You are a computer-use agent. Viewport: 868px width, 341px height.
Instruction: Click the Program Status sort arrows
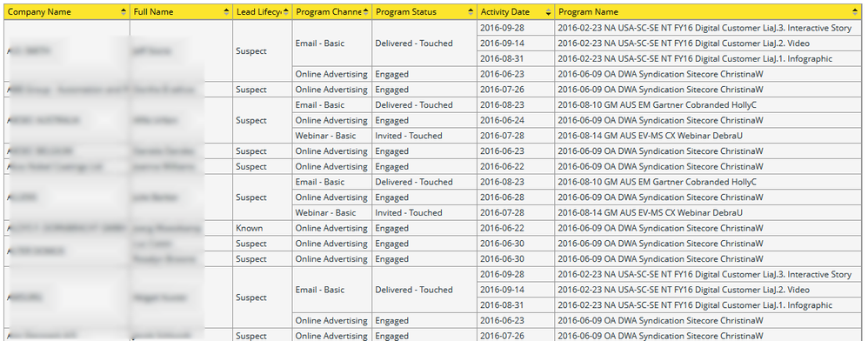471,12
